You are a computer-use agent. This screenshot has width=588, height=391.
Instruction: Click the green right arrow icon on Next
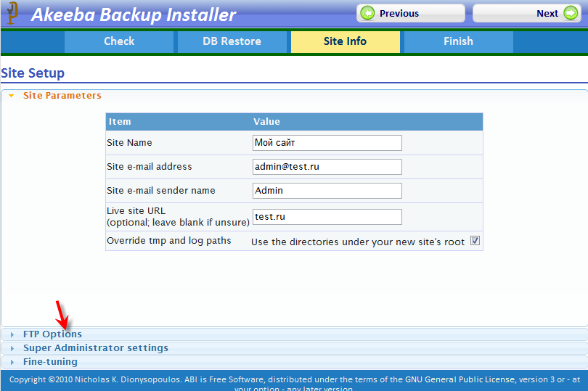571,13
